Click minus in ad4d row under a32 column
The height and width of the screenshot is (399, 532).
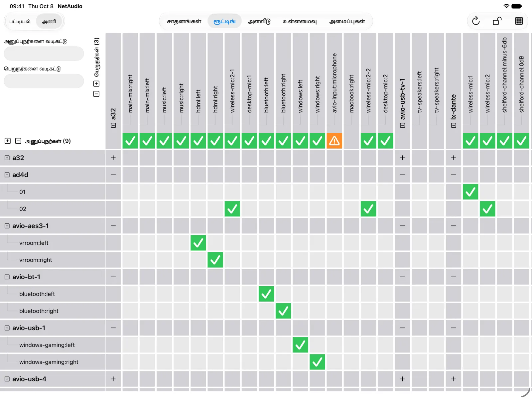[x=113, y=175]
